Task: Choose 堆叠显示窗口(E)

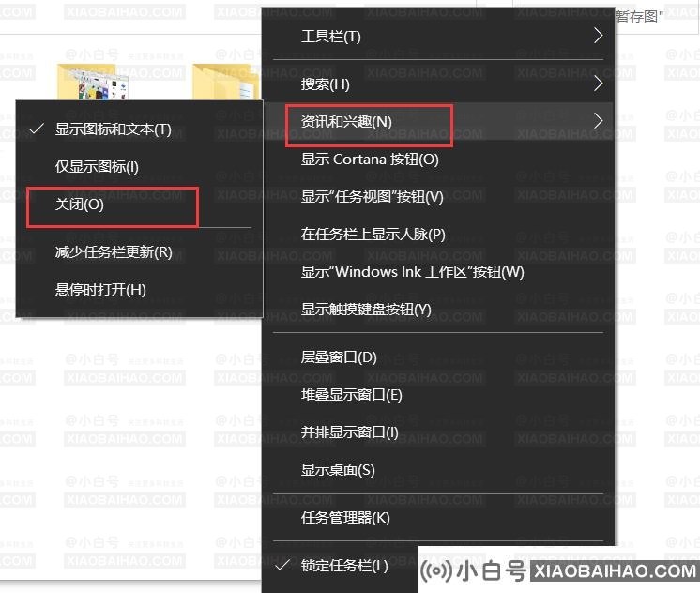Action: coord(438,395)
